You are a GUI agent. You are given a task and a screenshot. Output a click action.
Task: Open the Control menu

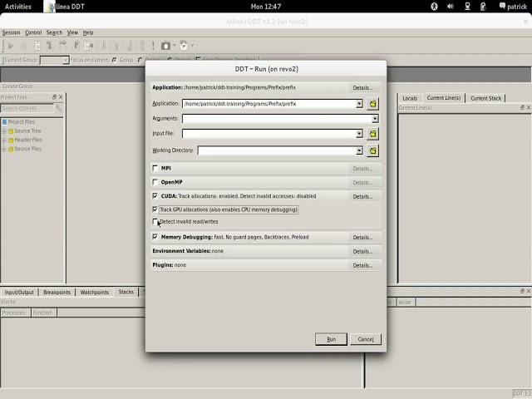33,32
